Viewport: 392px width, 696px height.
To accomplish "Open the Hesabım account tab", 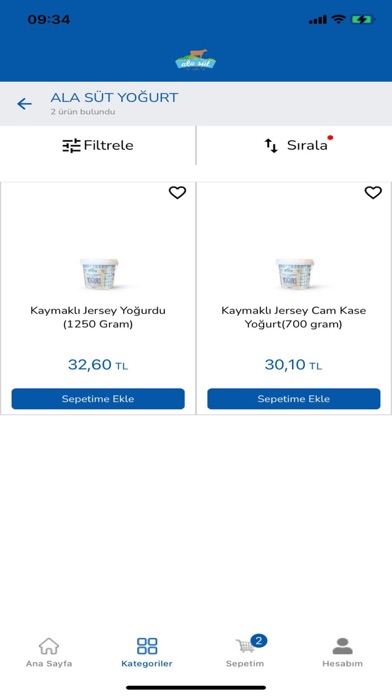I will (342, 652).
